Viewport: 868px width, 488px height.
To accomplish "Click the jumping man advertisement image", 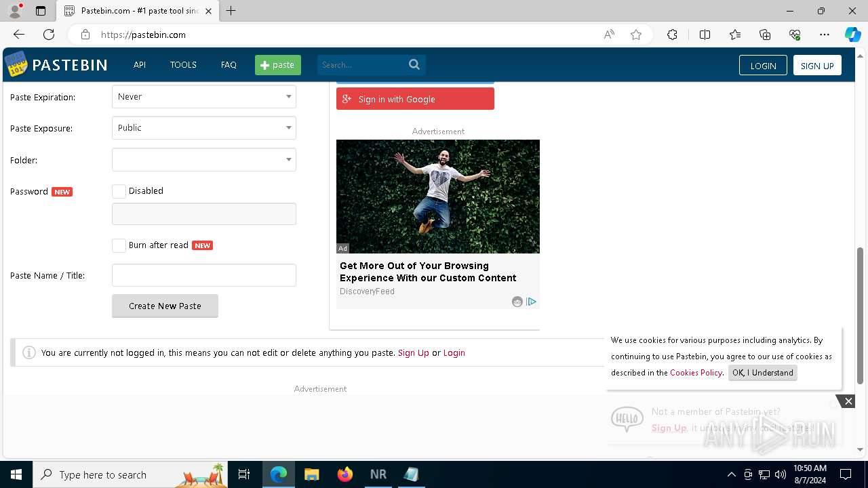I will [x=438, y=197].
